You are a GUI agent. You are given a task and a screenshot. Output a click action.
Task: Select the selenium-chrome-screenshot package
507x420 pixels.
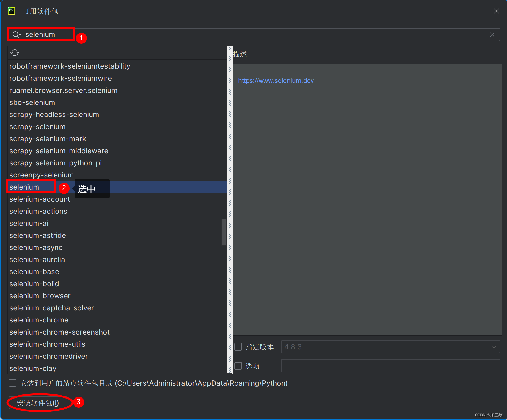point(117,332)
